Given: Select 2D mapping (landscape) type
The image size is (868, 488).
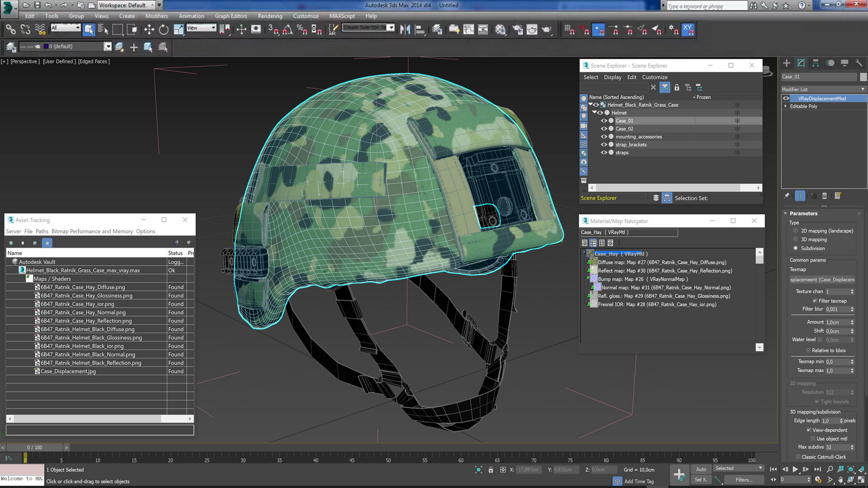Looking at the screenshot, I should [796, 231].
